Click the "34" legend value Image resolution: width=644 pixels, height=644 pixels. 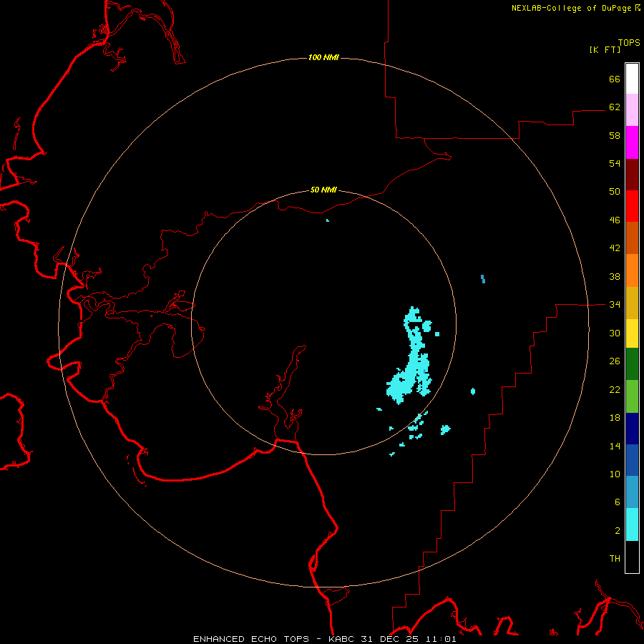tap(615, 305)
